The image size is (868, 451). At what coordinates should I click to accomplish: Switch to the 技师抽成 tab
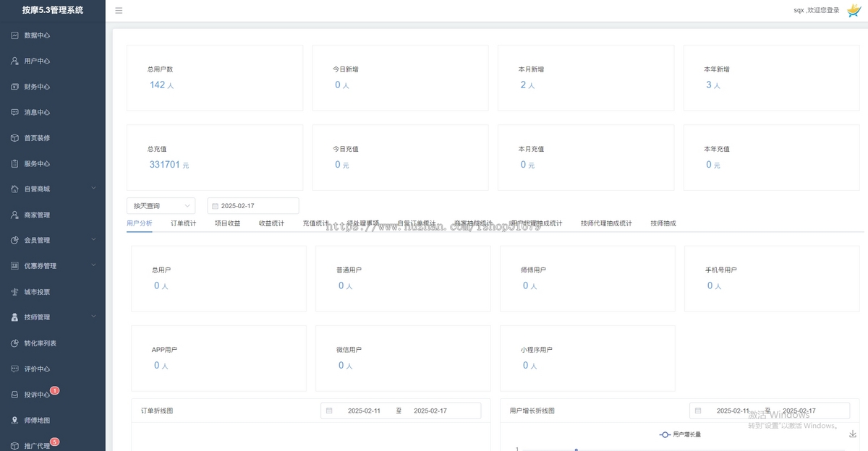[x=663, y=223]
